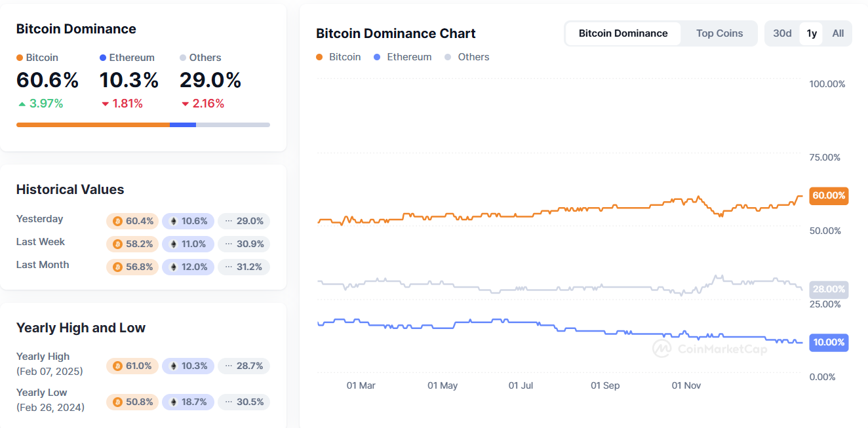This screenshot has width=868, height=428.
Task: Switch to the Top Coins tab
Action: pos(719,33)
